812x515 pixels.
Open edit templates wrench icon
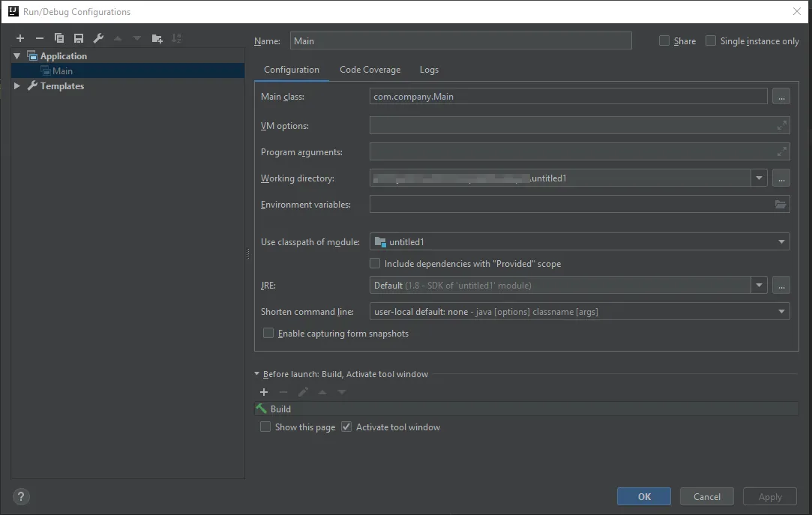point(98,38)
